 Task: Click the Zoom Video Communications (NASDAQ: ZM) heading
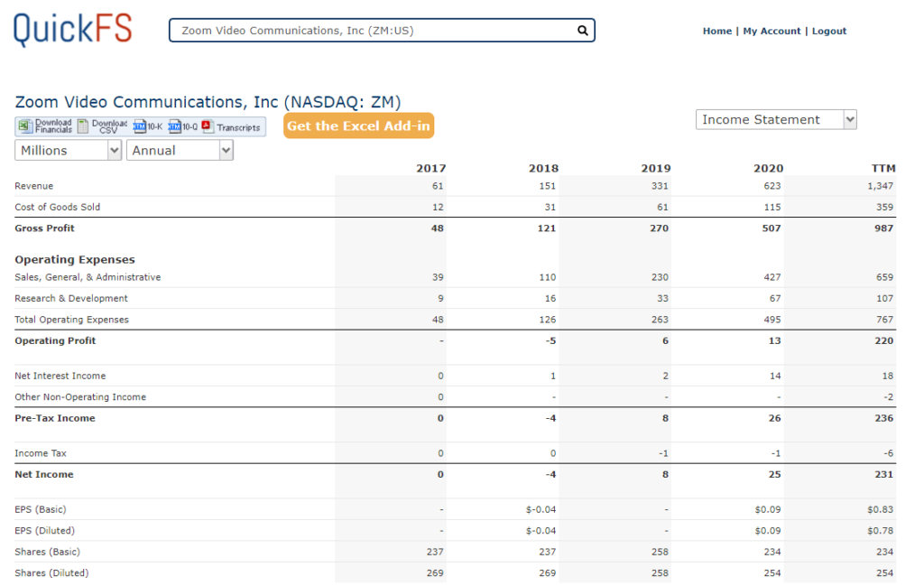pyautogui.click(x=208, y=102)
